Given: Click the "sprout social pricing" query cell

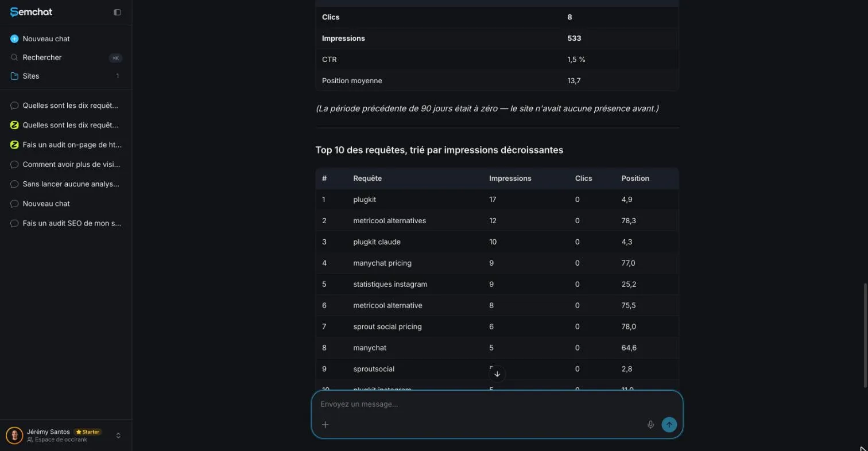Looking at the screenshot, I should [387, 326].
